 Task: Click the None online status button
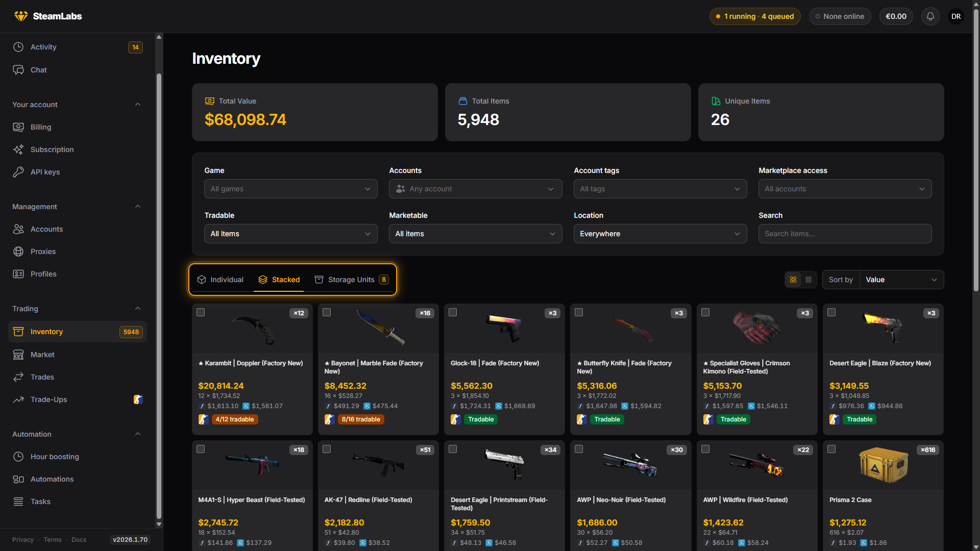840,16
